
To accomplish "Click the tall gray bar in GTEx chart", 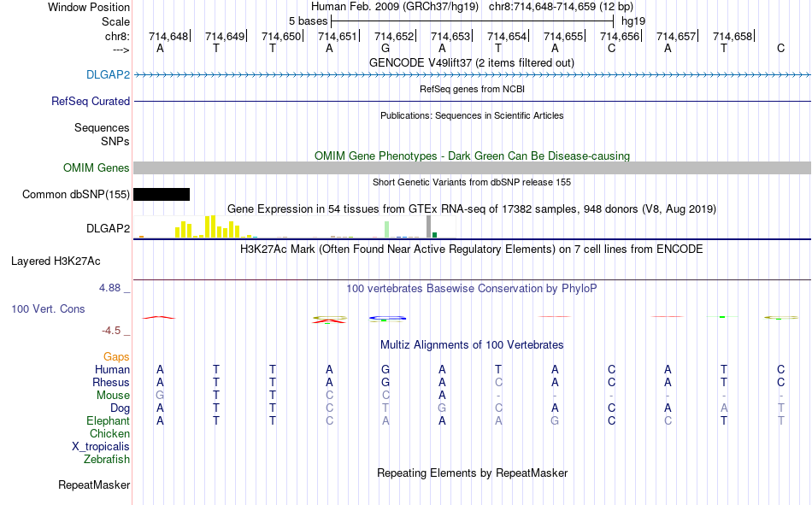I will click(428, 226).
